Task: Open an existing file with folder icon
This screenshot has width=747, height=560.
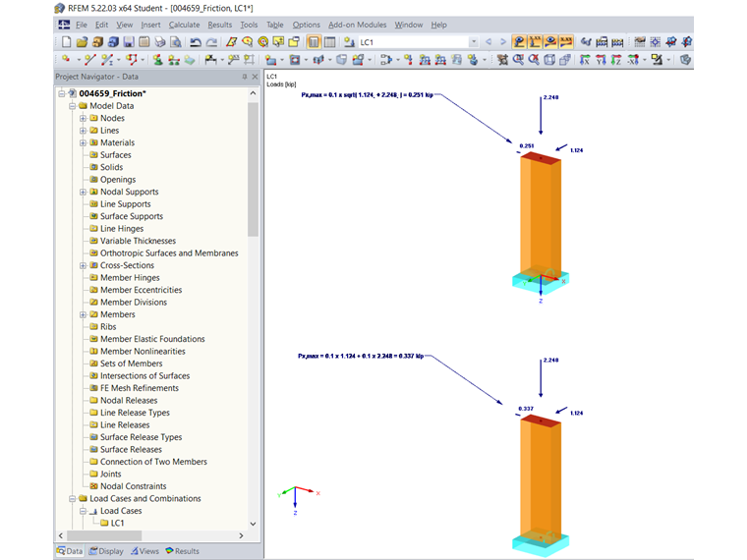Action: click(x=82, y=42)
